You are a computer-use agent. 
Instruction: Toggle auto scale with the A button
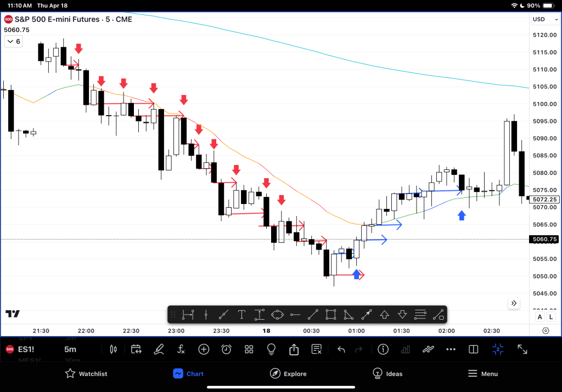pos(539,317)
